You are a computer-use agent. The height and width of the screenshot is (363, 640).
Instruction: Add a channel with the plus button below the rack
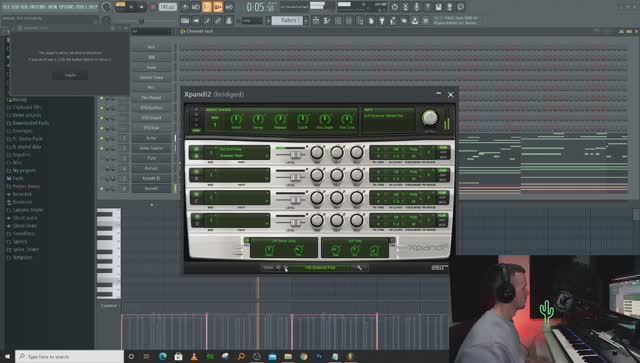point(151,205)
